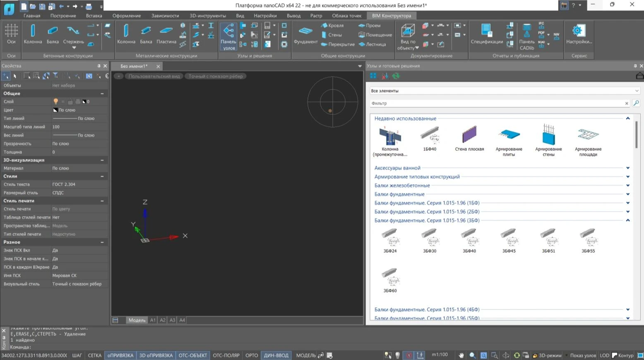Click the Цвет По слою swatch
644x360 pixels.
coord(55,110)
